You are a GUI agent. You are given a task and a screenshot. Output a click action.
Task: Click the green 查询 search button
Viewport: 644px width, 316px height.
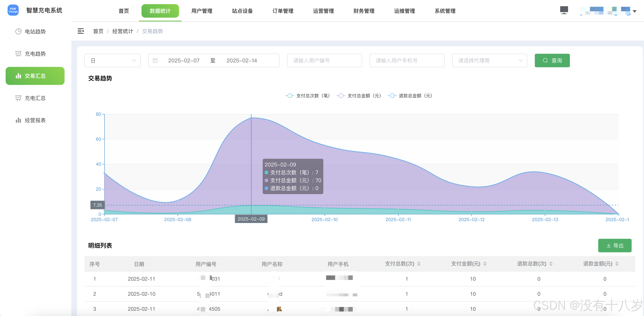(x=552, y=61)
